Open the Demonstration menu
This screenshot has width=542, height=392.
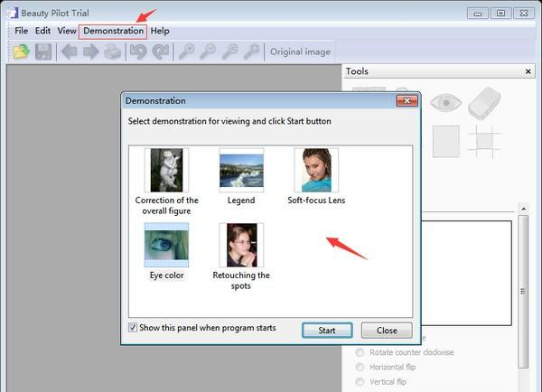(114, 31)
